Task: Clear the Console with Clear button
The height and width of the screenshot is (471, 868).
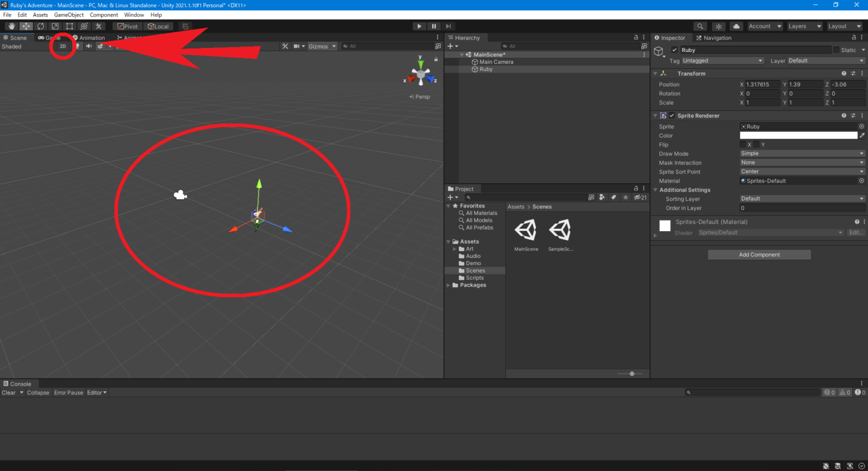Action: [x=8, y=393]
